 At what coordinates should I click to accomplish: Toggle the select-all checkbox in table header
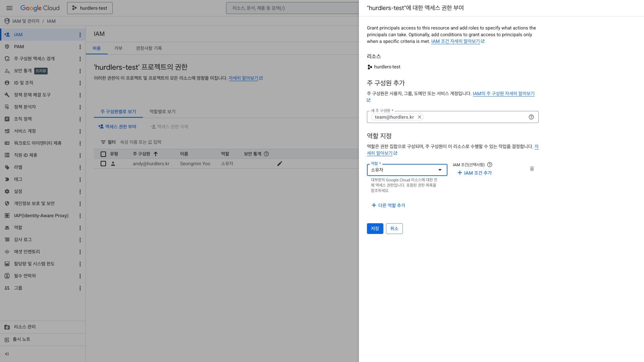tap(103, 154)
